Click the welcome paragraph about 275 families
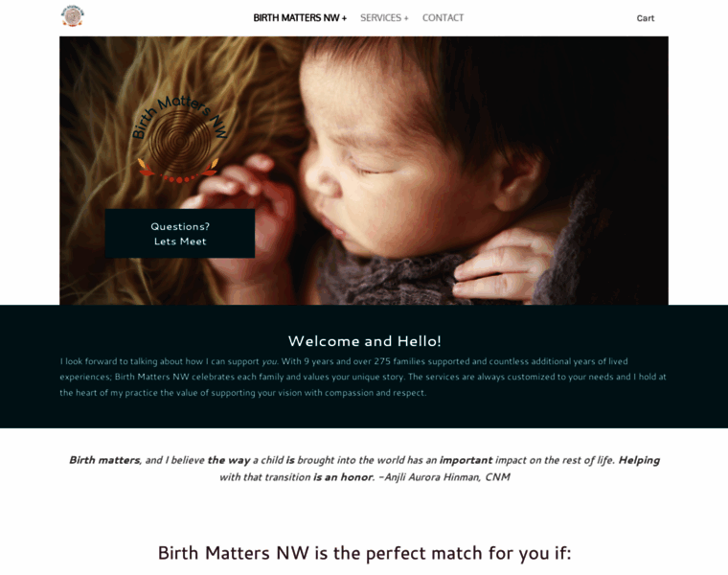The height and width of the screenshot is (575, 728). coord(363,377)
